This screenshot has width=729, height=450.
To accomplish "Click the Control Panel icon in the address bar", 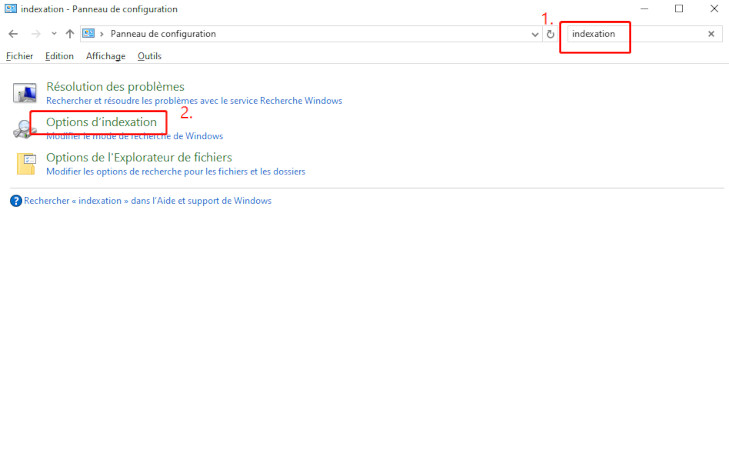I will tap(88, 33).
